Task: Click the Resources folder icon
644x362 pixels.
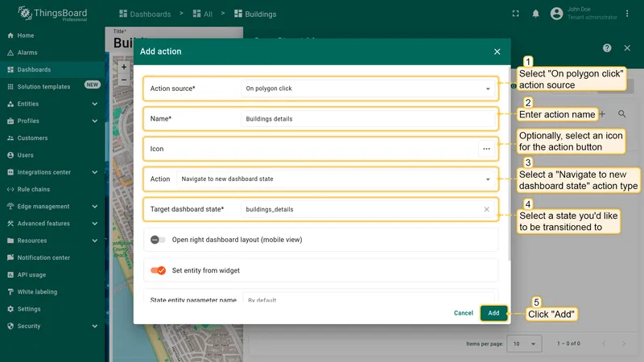Action: click(10, 241)
